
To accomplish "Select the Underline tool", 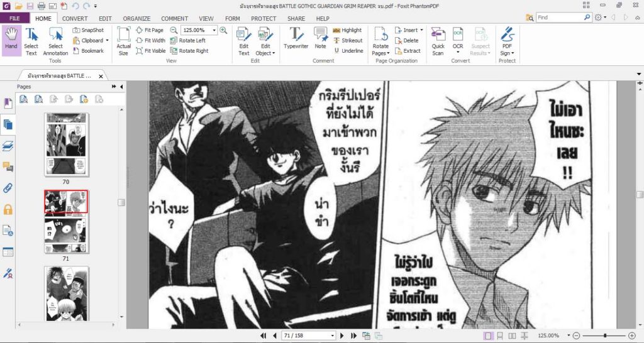I will (348, 51).
